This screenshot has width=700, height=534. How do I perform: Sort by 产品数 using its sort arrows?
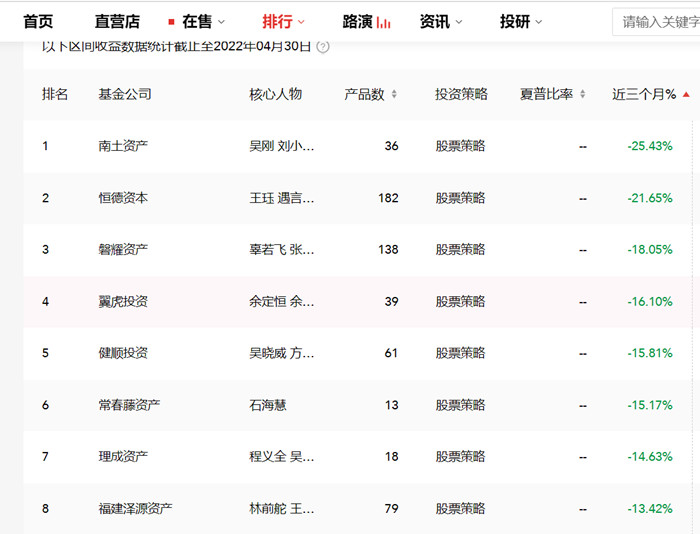click(x=394, y=94)
